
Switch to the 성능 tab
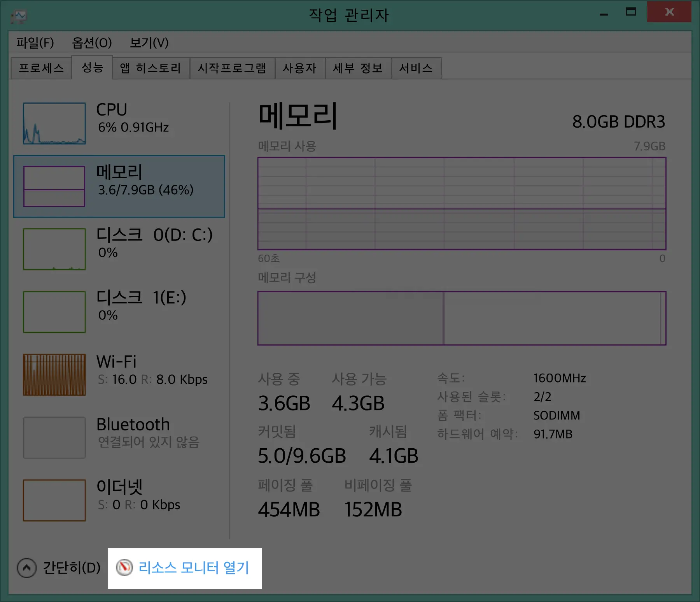tap(93, 67)
